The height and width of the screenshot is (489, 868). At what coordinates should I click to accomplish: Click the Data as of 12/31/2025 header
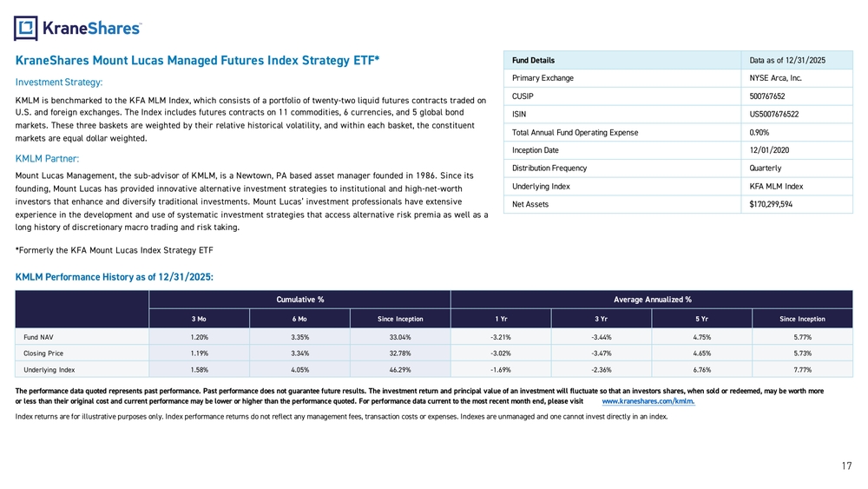click(x=786, y=60)
